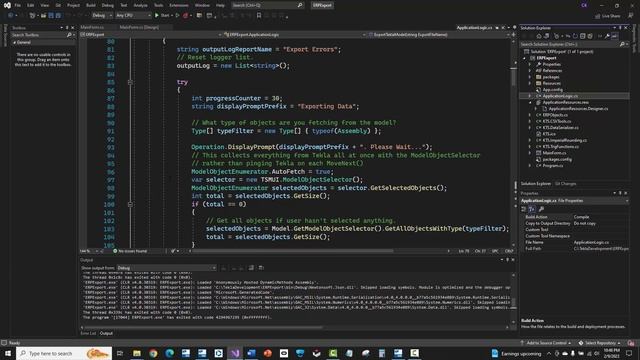
Task: Select packages.config in Solution Explorer
Action: click(x=557, y=160)
